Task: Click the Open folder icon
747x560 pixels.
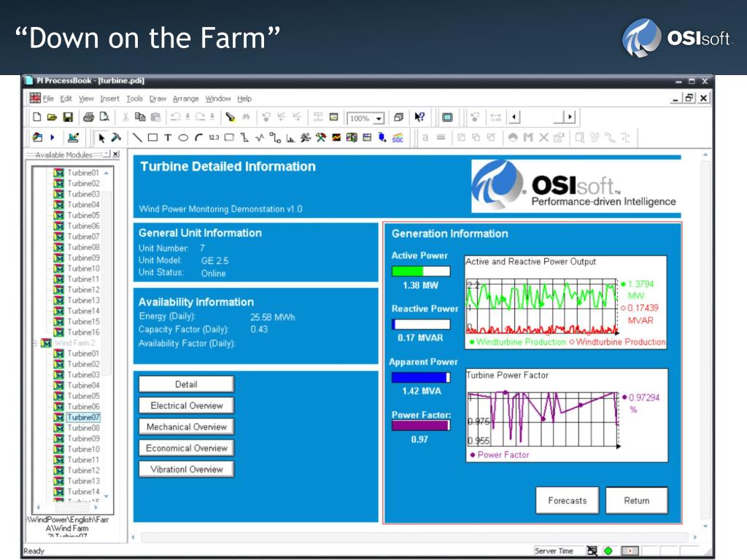Action: coord(52,117)
